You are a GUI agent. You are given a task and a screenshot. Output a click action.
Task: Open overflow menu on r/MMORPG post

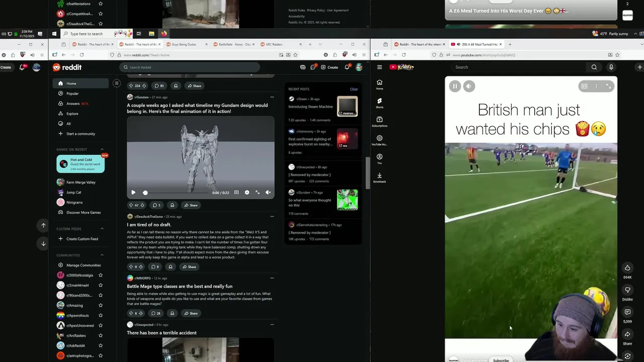272,278
